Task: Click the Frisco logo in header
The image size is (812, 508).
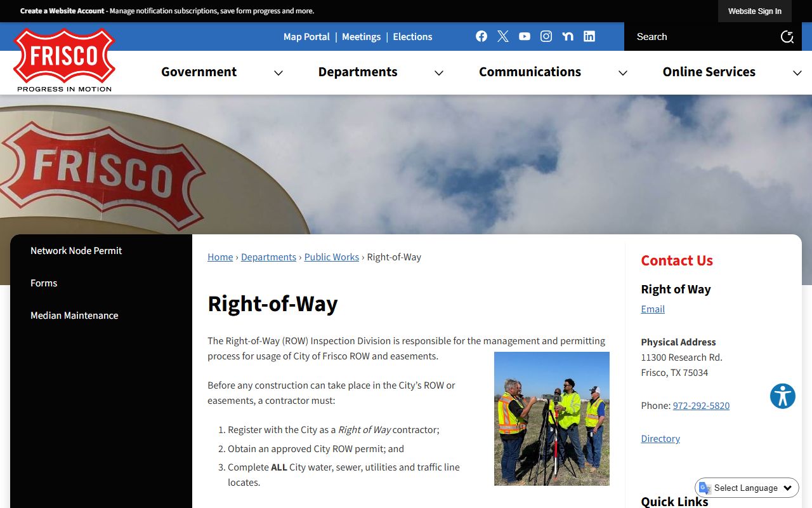Action: coord(64,60)
